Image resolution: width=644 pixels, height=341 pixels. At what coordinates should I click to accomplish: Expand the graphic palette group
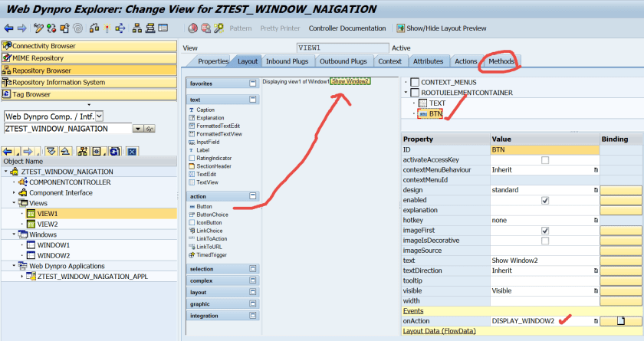[x=252, y=303]
